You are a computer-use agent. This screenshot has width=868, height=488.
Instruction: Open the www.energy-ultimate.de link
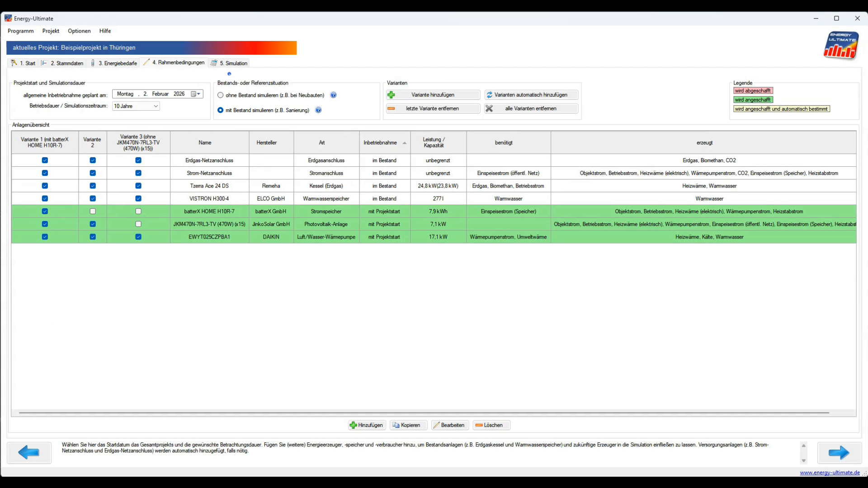830,473
